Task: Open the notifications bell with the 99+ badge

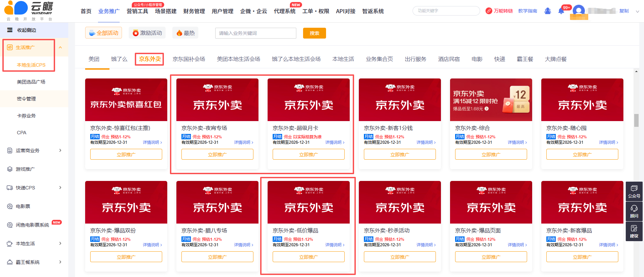Action: tap(561, 11)
